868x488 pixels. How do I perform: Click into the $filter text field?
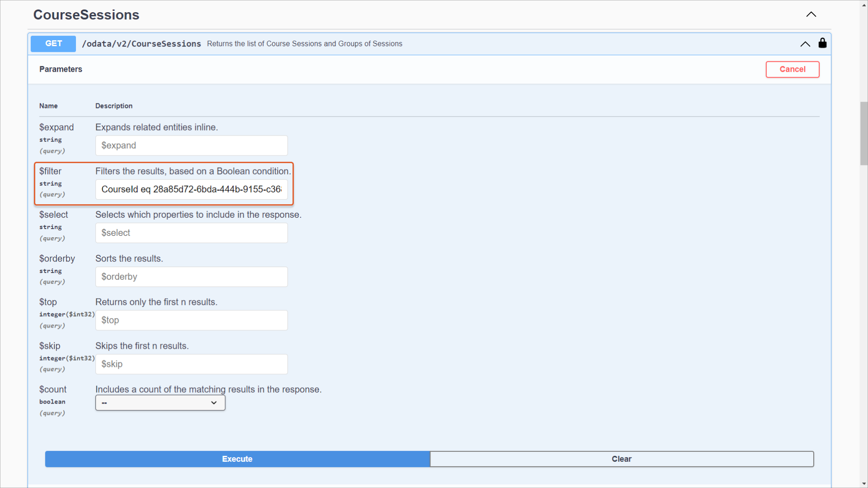tap(191, 189)
